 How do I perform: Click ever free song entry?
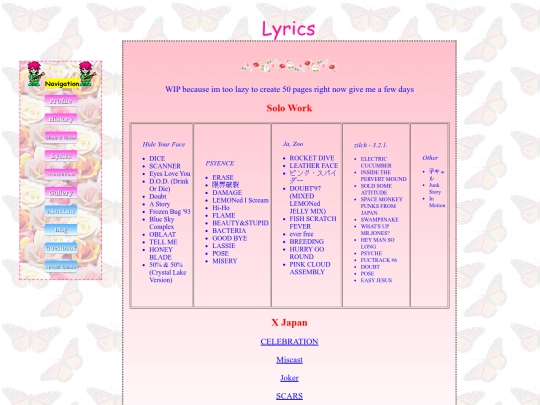point(301,234)
